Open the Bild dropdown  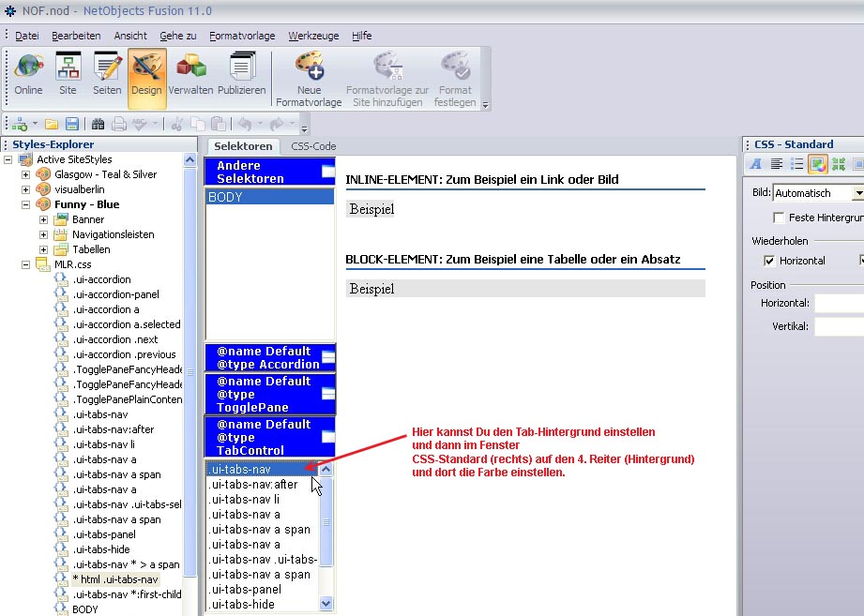pyautogui.click(x=857, y=193)
